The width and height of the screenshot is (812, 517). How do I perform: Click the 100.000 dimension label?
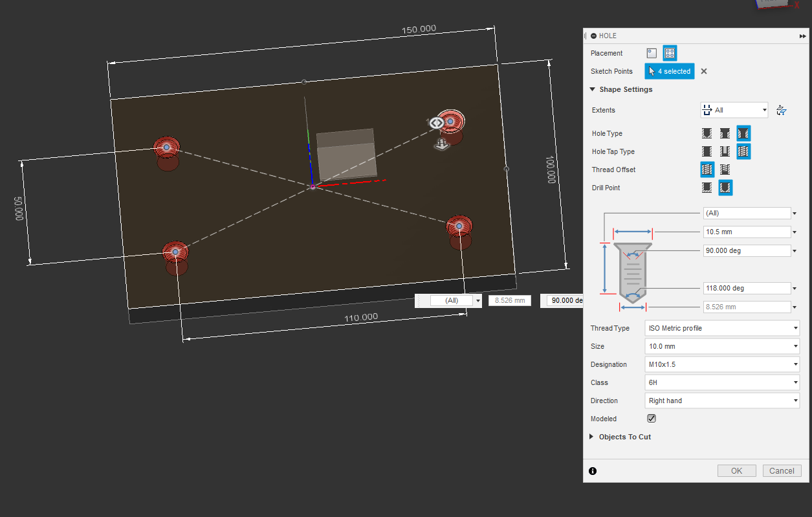coord(551,170)
